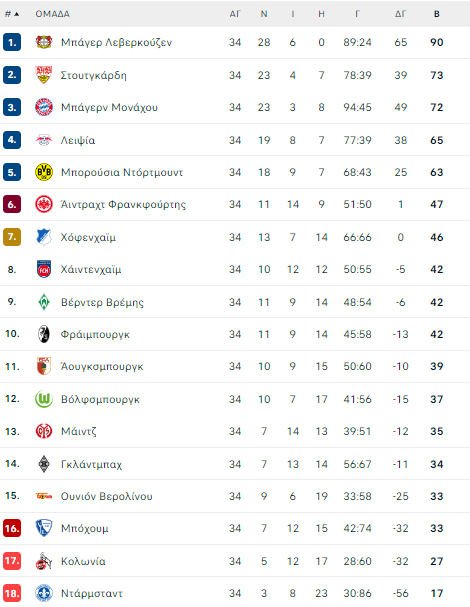Image resolution: width=470 pixels, height=607 pixels.
Task: Sort by the B points column header
Action: tap(437, 14)
